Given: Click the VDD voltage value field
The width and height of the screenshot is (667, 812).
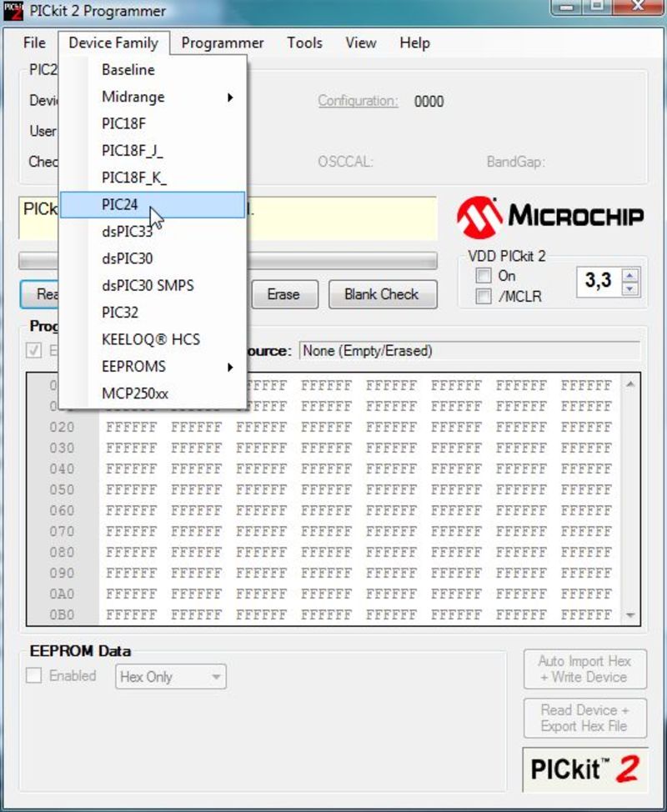Looking at the screenshot, I should [599, 282].
